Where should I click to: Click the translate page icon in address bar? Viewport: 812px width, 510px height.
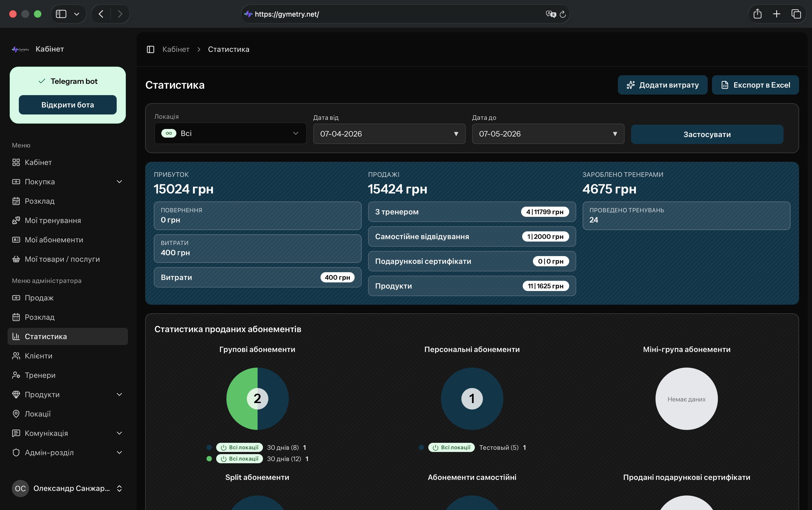551,14
